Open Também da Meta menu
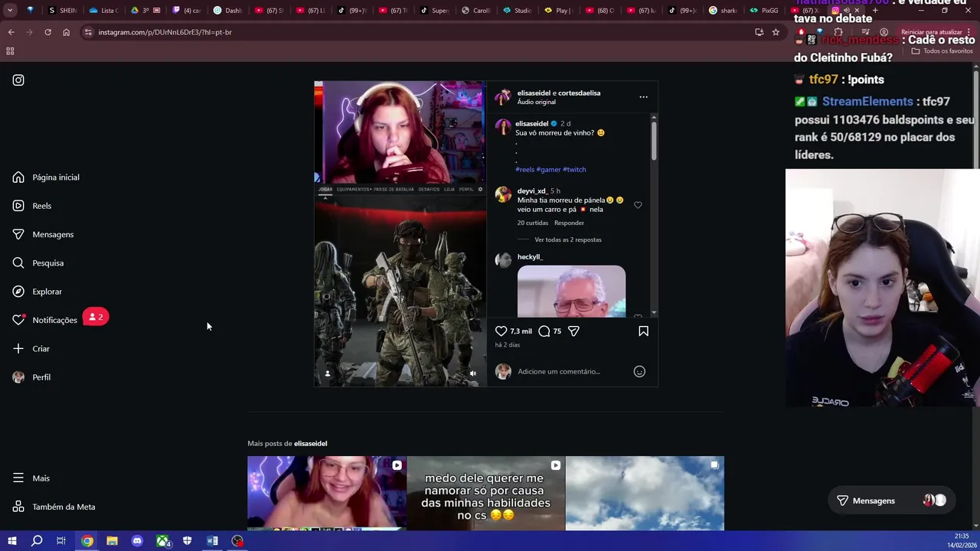 coord(54,507)
